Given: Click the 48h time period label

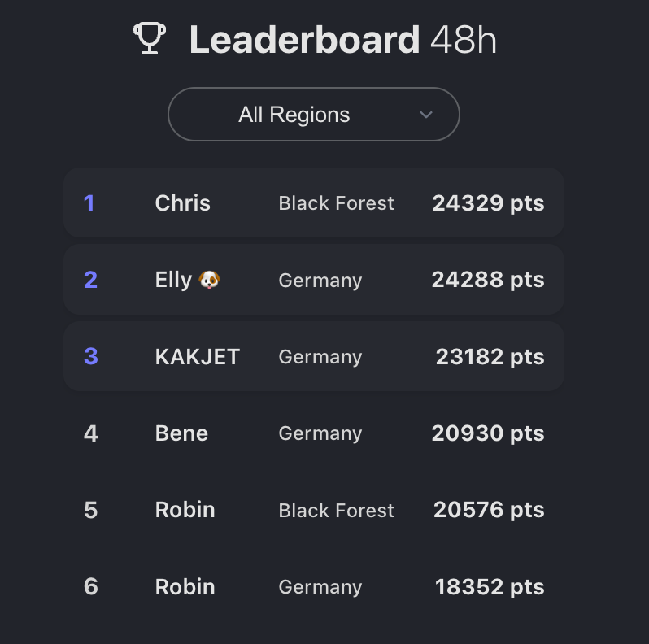Looking at the screenshot, I should point(463,40).
